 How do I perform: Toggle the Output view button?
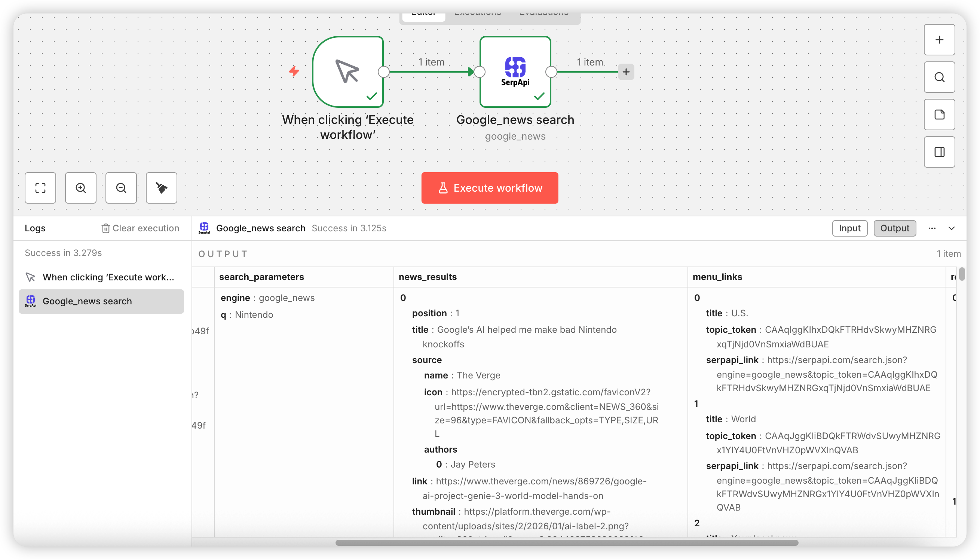pos(894,228)
